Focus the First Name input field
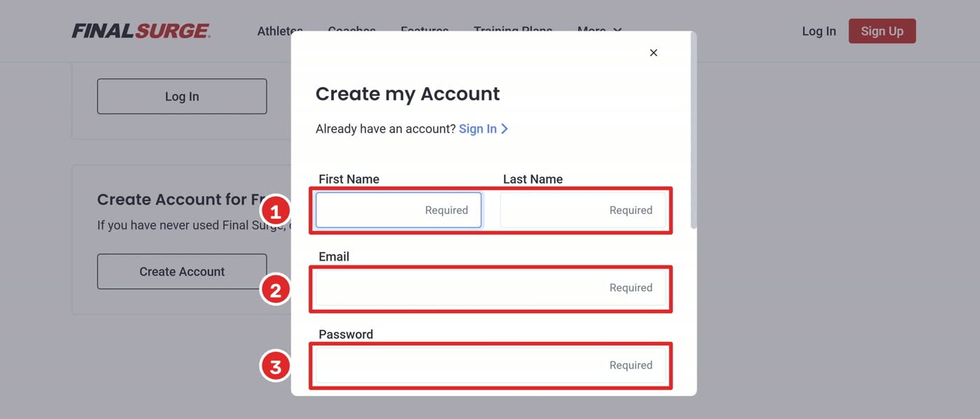The height and width of the screenshot is (419, 980). [x=398, y=210]
